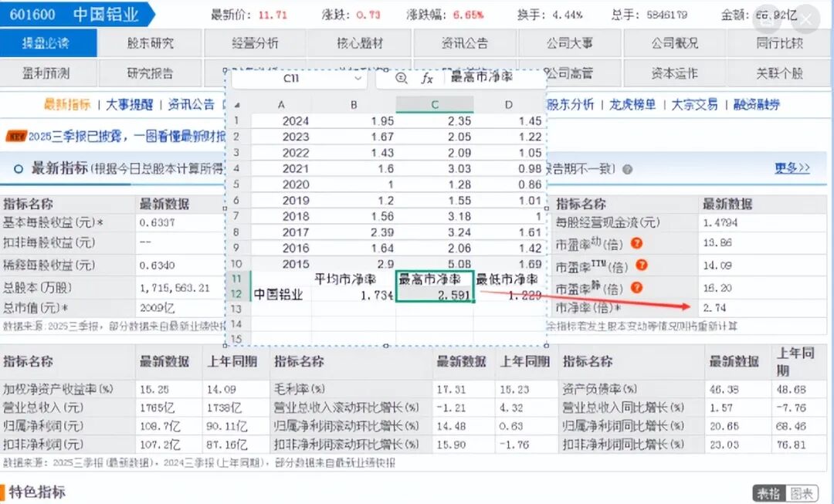Click the 总股本 value 1,715,563.21
The height and width of the screenshot is (504, 834).
click(175, 288)
